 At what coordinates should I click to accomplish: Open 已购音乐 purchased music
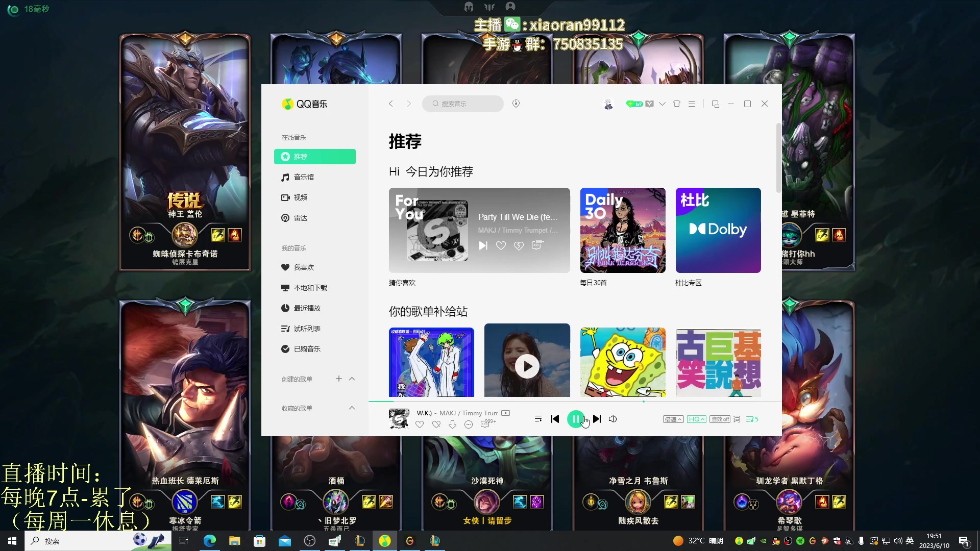pyautogui.click(x=315, y=349)
